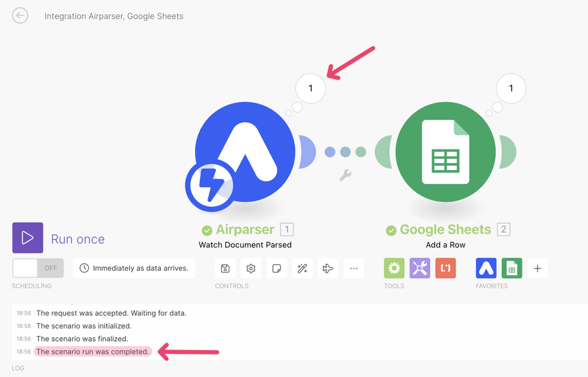Go back using the arrow icon
The width and height of the screenshot is (588, 377).
click(x=20, y=16)
